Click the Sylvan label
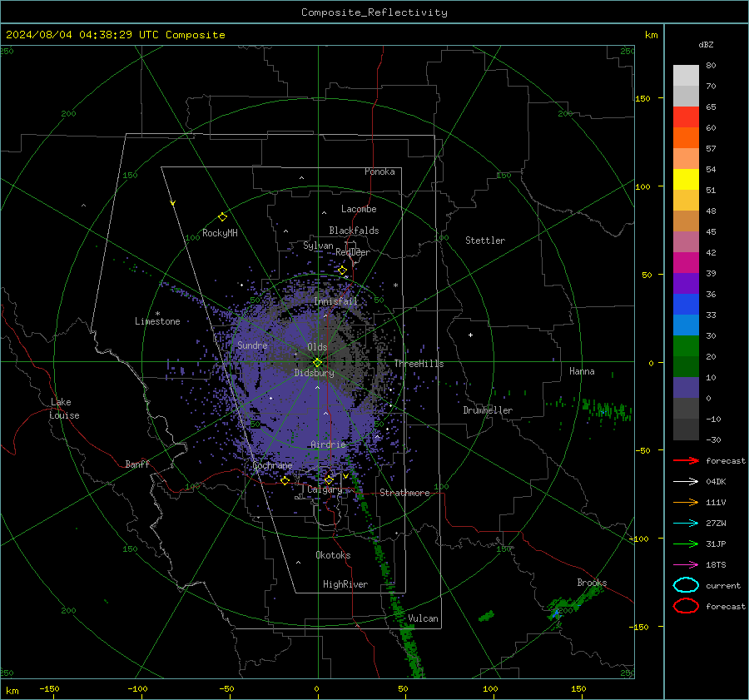This screenshot has height=700, width=749. tap(318, 246)
